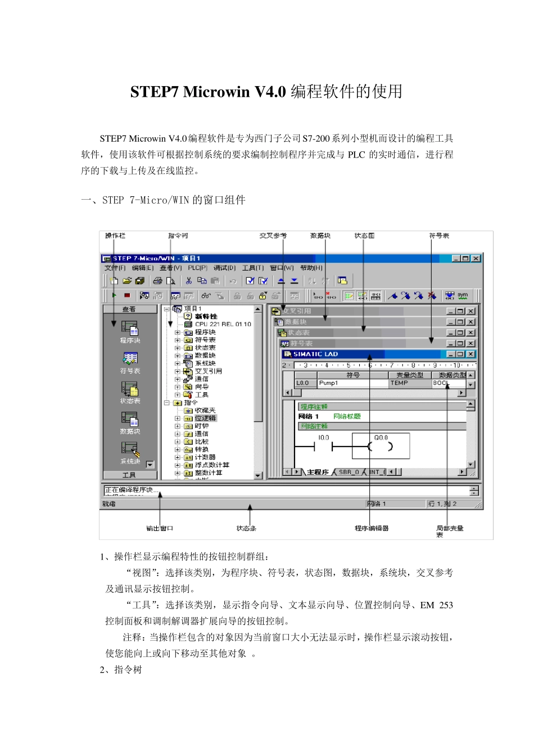Click the eyeglasses single-read icon
Image resolution: width=534 pixels, height=756 pixels.
(x=206, y=295)
